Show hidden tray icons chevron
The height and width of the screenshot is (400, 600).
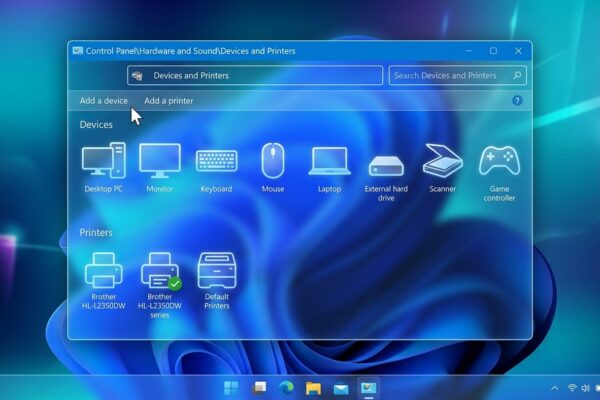click(x=554, y=388)
